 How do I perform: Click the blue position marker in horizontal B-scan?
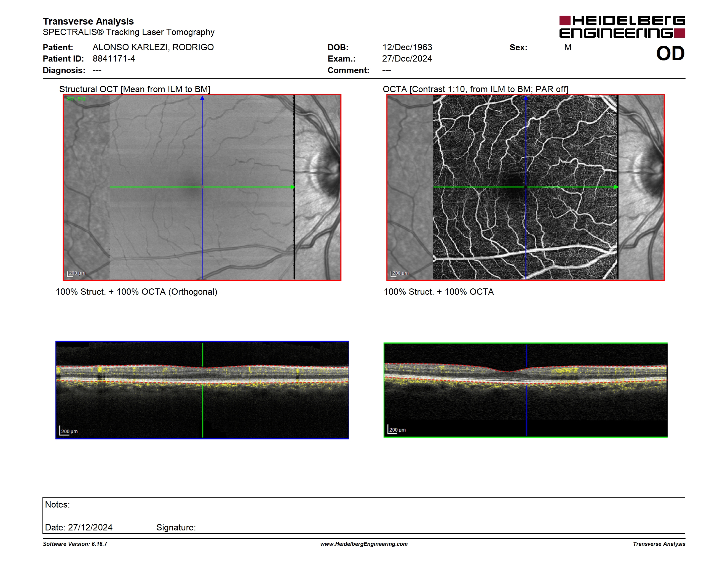(x=527, y=390)
